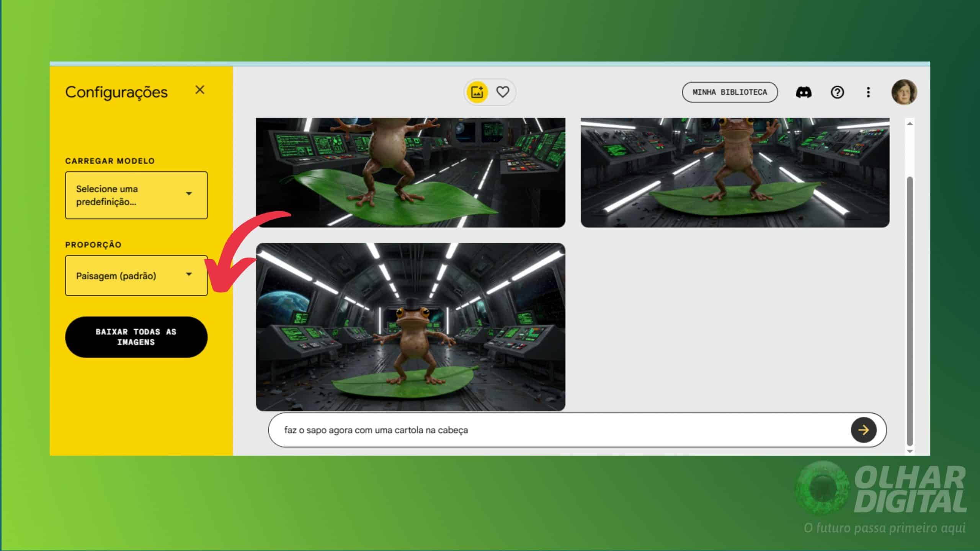Expand the Selecione uma predefinição dropdown
Viewport: 980px width, 551px height.
[136, 195]
